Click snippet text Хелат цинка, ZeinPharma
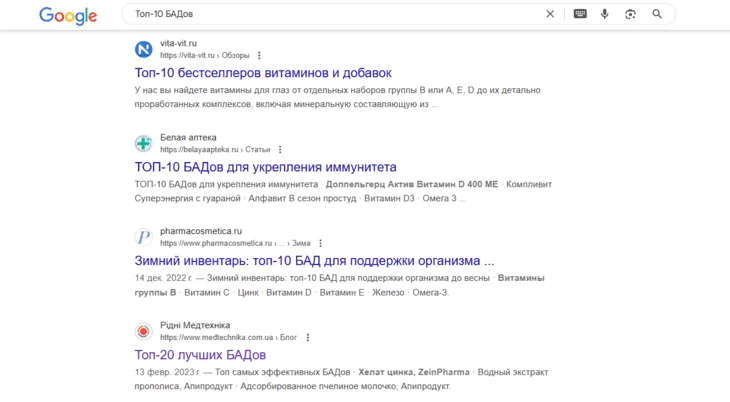Viewport: 730px width, 402px height. click(414, 372)
